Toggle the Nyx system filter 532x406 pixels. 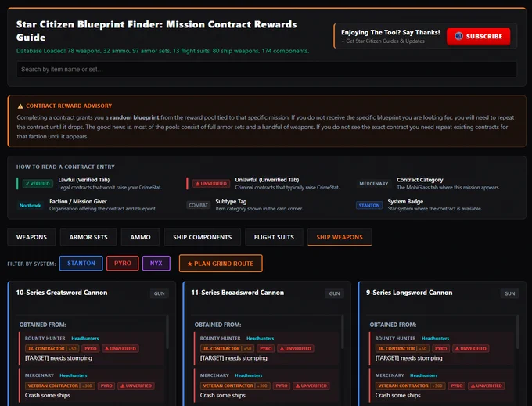tap(156, 263)
